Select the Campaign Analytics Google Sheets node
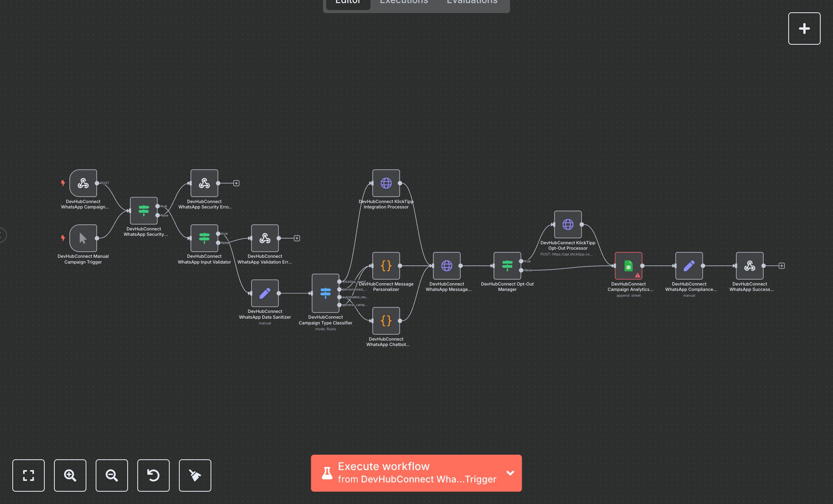833x504 pixels. (628, 266)
